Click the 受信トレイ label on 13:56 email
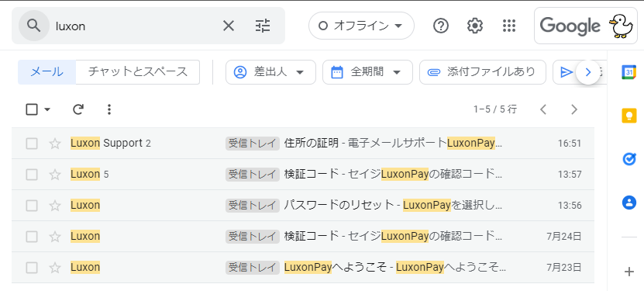 253,206
